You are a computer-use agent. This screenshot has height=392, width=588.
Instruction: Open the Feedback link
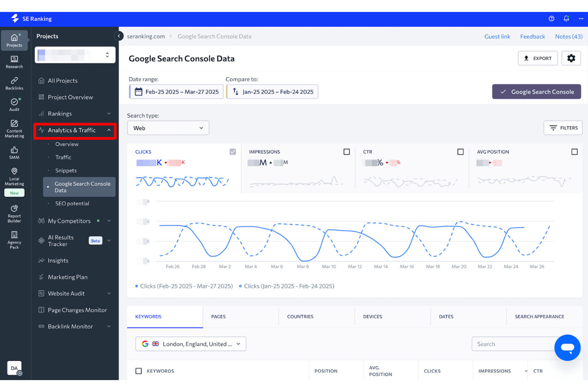pyautogui.click(x=532, y=37)
